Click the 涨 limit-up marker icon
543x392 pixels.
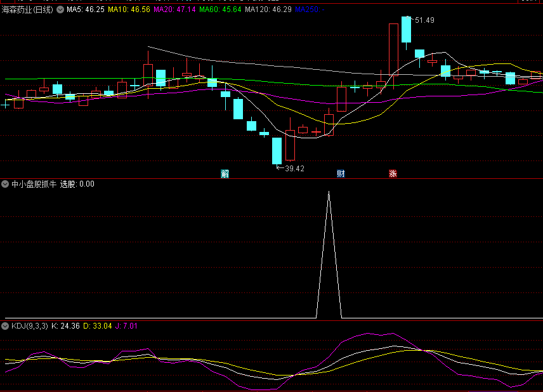[x=393, y=174]
